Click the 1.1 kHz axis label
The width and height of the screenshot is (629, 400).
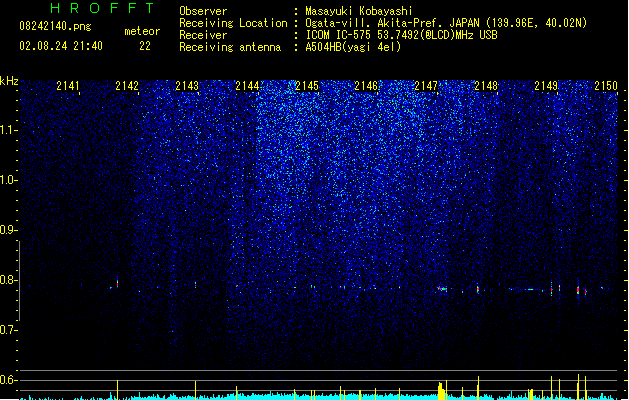(x=8, y=130)
